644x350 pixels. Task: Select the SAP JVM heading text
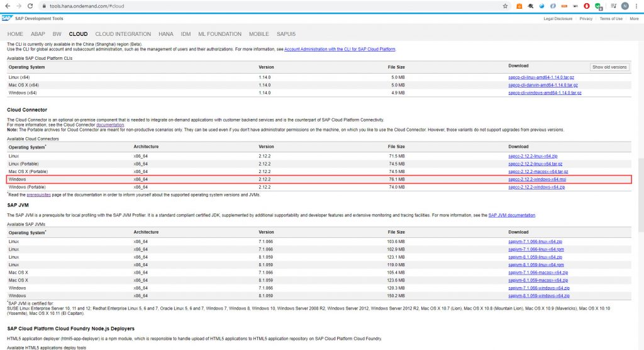18,205
